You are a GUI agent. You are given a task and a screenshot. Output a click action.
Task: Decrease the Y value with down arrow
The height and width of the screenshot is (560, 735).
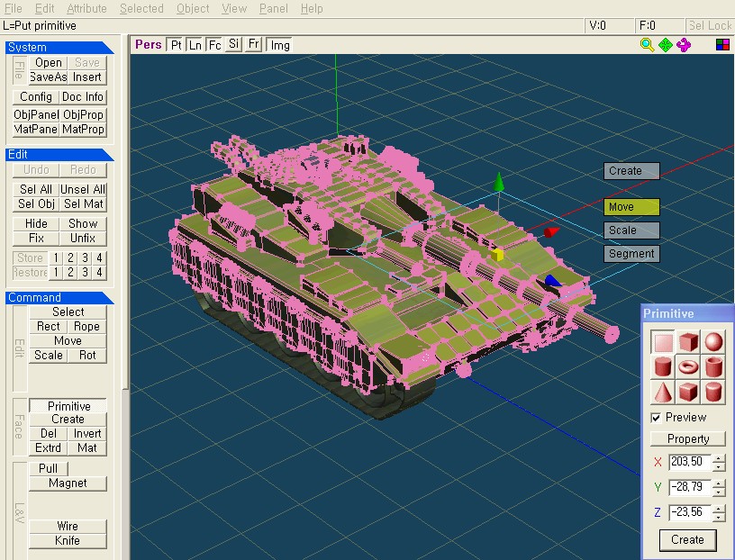[x=719, y=492]
